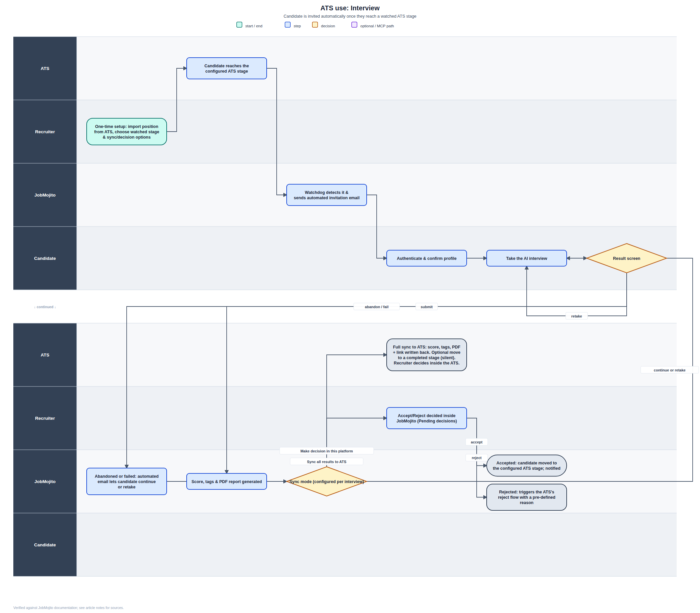This screenshot has width=700, height=613.
Task: Click the subtitle about watched ATS stage
Action: (x=350, y=16)
